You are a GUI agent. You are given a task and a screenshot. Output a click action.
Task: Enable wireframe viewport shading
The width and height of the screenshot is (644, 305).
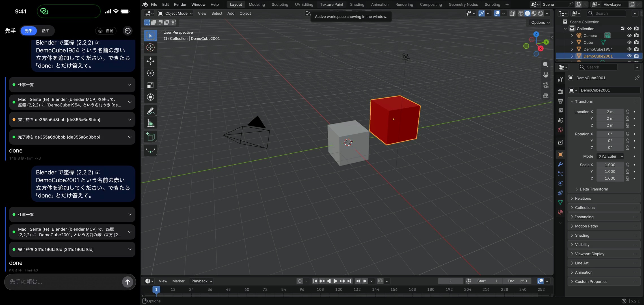(521, 13)
